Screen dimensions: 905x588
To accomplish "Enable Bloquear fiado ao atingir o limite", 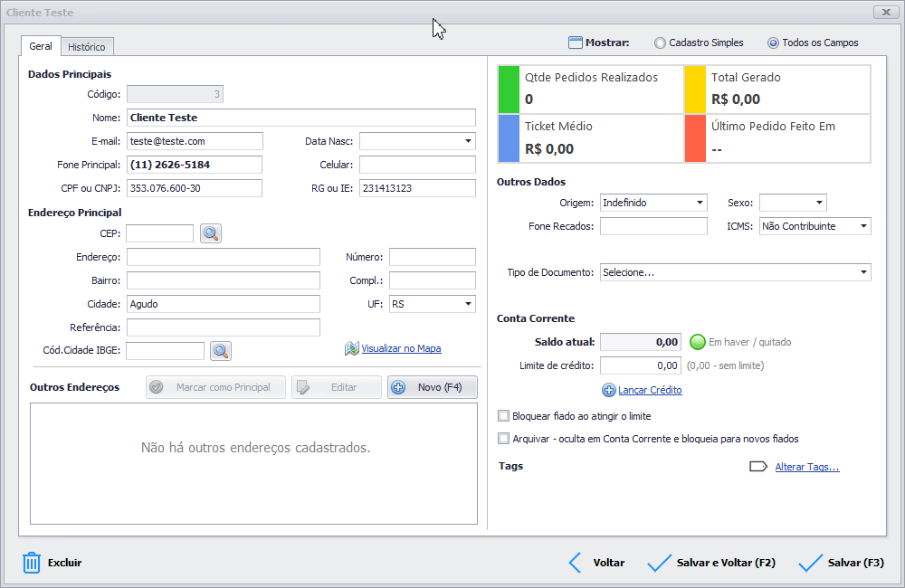I will pos(504,416).
